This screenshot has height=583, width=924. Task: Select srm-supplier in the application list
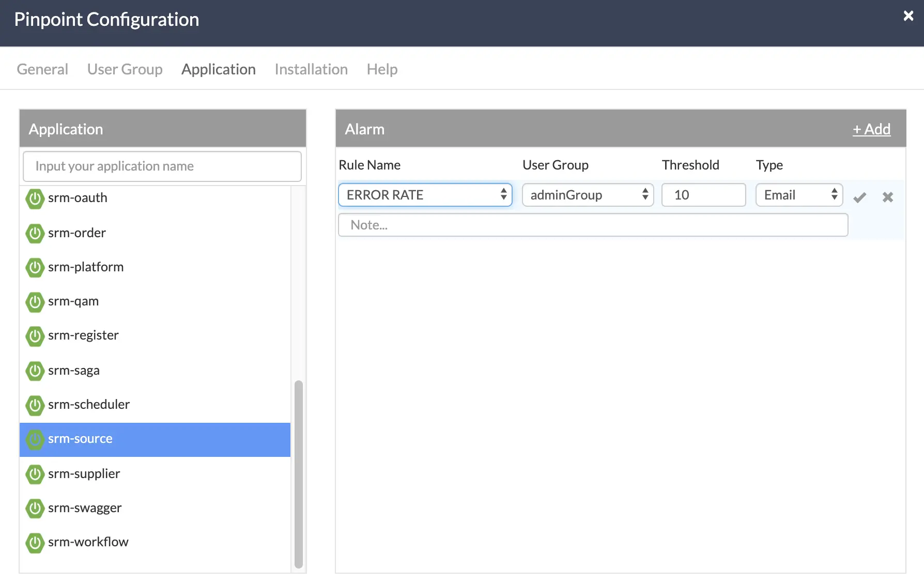click(x=155, y=474)
